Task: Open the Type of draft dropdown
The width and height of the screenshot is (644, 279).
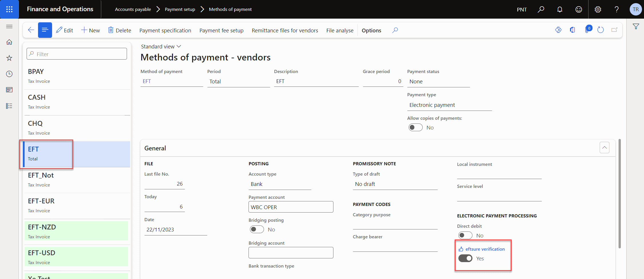Action: (395, 184)
